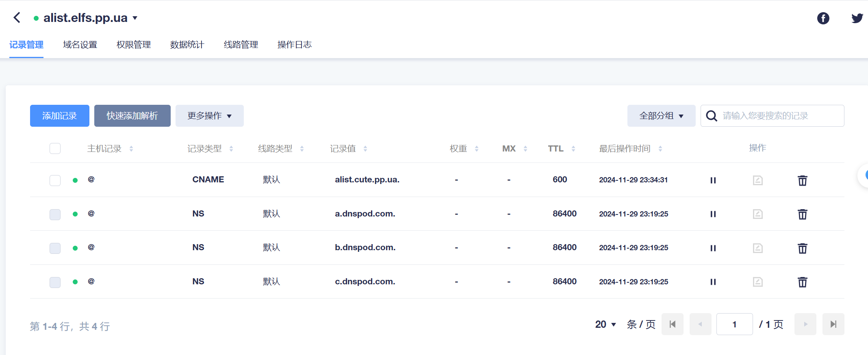Change the 20 条/页 page size
The width and height of the screenshot is (868, 355).
606,325
